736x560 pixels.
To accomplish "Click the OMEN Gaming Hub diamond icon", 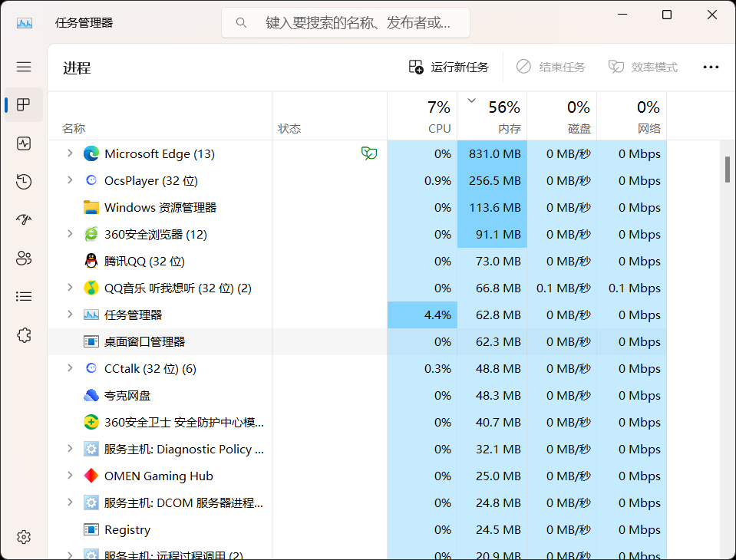I will (91, 476).
